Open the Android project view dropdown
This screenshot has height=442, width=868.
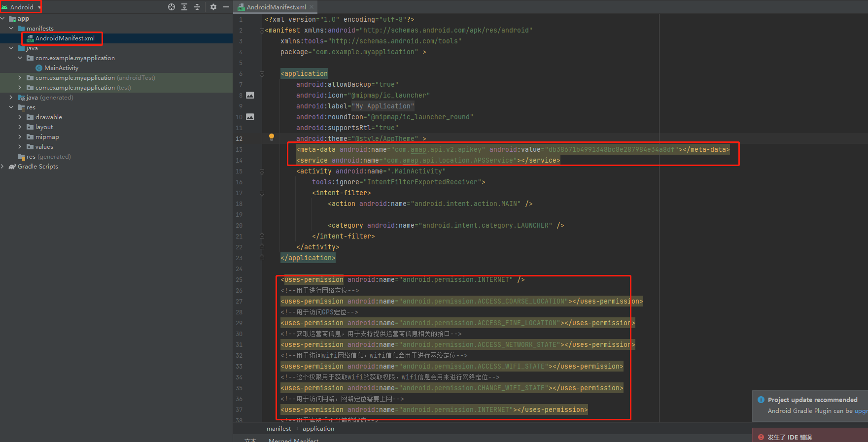click(x=21, y=7)
